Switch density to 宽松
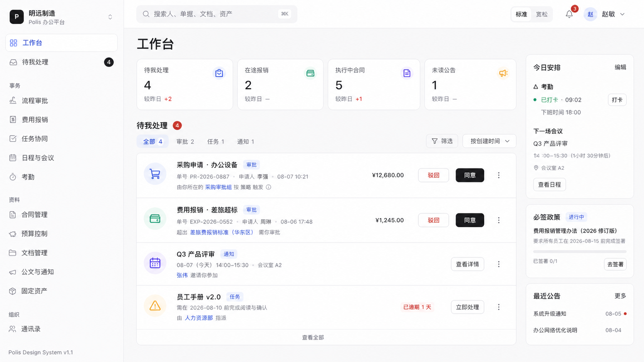 (x=542, y=14)
